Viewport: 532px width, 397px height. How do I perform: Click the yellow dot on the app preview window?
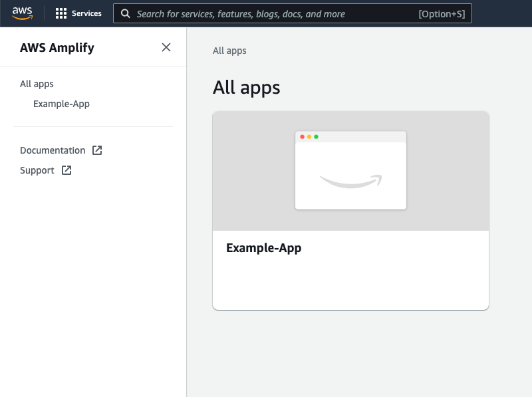tap(309, 135)
